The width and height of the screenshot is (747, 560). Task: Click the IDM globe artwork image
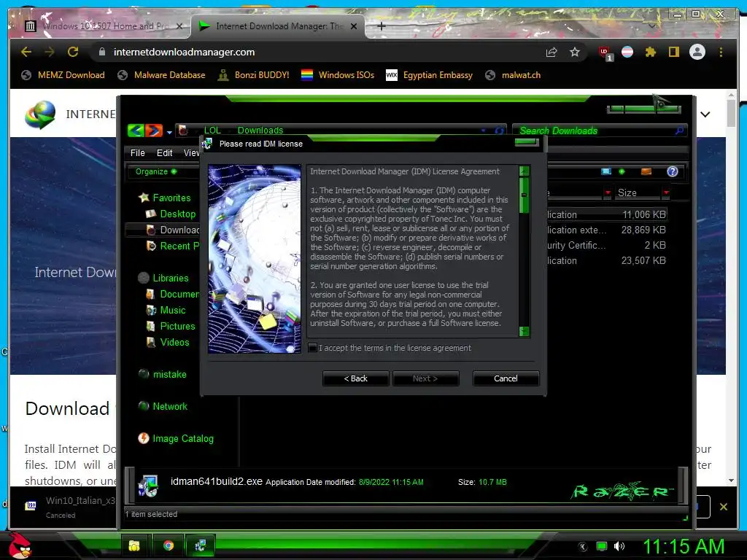click(x=255, y=259)
